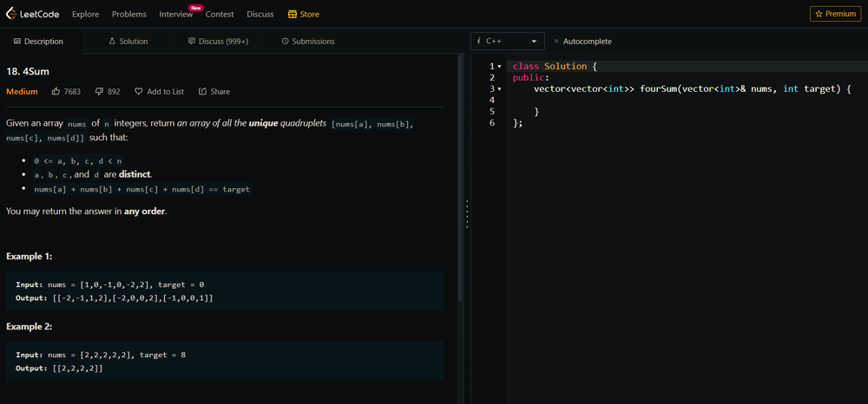The image size is (868, 404).
Task: Open the Store shop icon
Action: pos(293,14)
